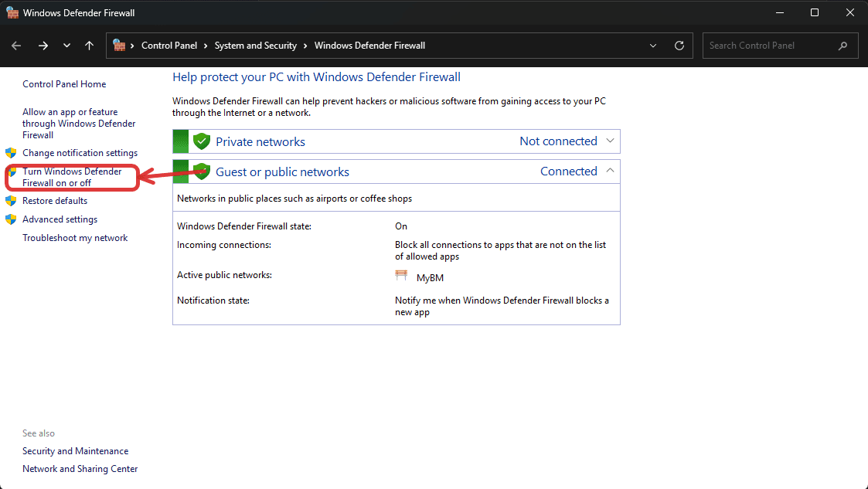Viewport: 868px width, 489px height.
Task: Open recent locations chevron beside forward arrow
Action: click(x=66, y=46)
